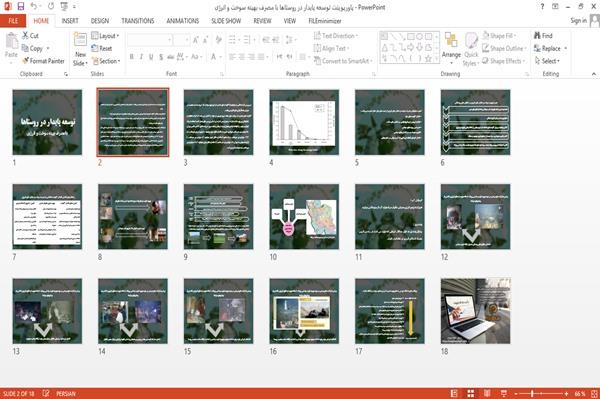The height and width of the screenshot is (399, 600).
Task: Click the Slide Sorter view icon
Action: (471, 394)
